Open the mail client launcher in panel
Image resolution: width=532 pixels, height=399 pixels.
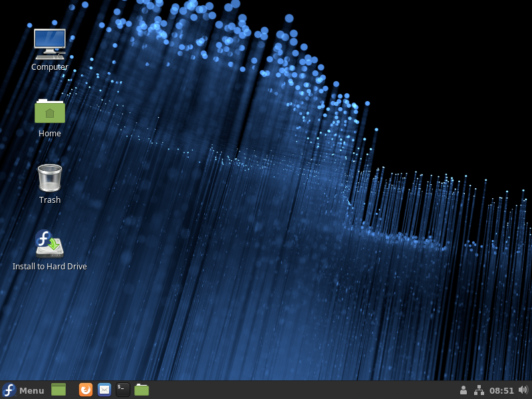tap(104, 390)
